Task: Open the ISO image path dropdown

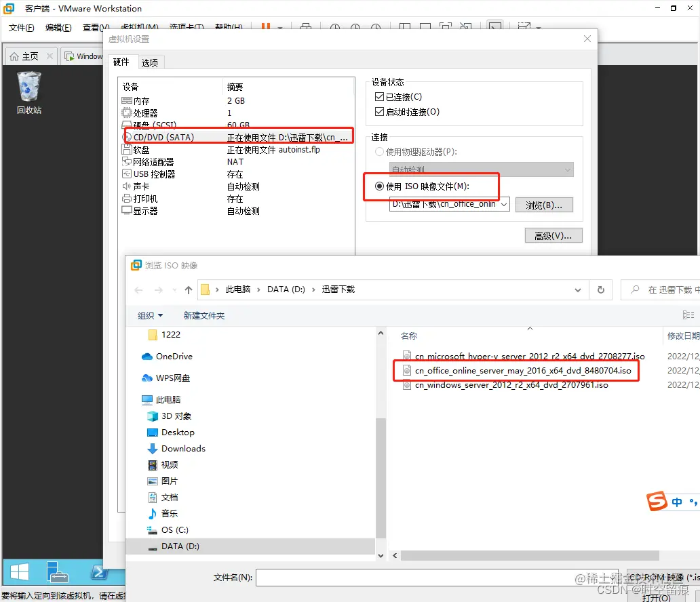Action: (503, 204)
